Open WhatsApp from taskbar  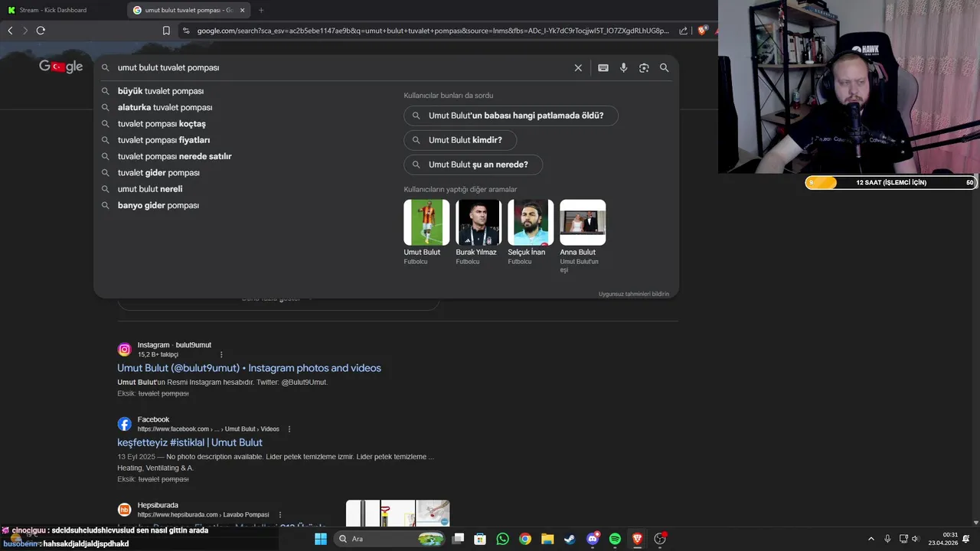pyautogui.click(x=502, y=539)
